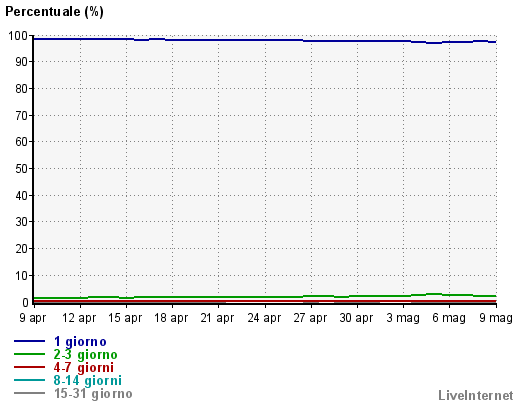Click the green '2-3 giorno' legend line
The width and height of the screenshot is (520, 405).
29,354
